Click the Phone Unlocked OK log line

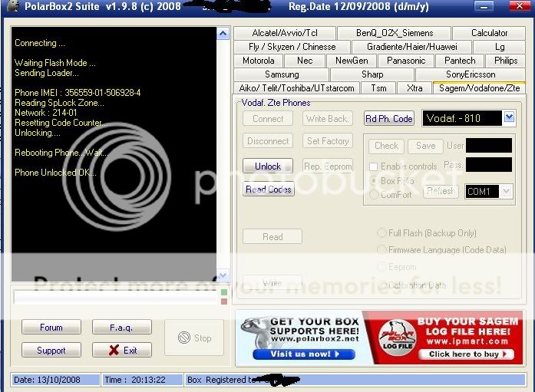point(55,173)
